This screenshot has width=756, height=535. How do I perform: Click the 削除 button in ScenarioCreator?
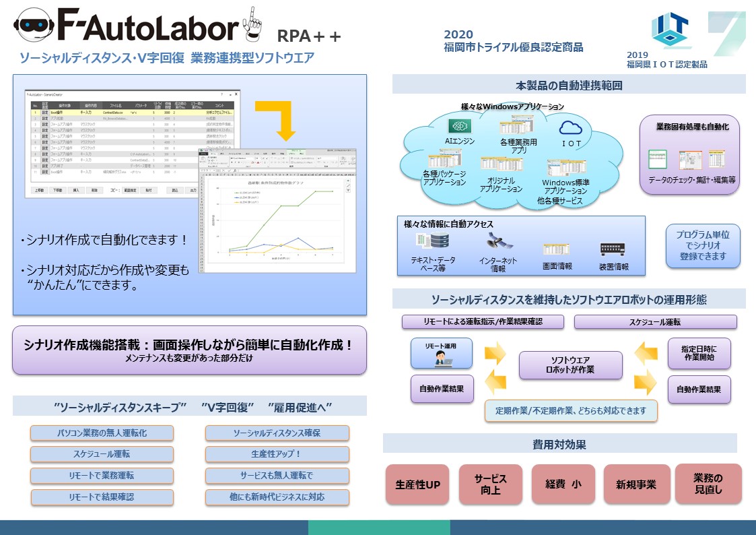coord(94,190)
